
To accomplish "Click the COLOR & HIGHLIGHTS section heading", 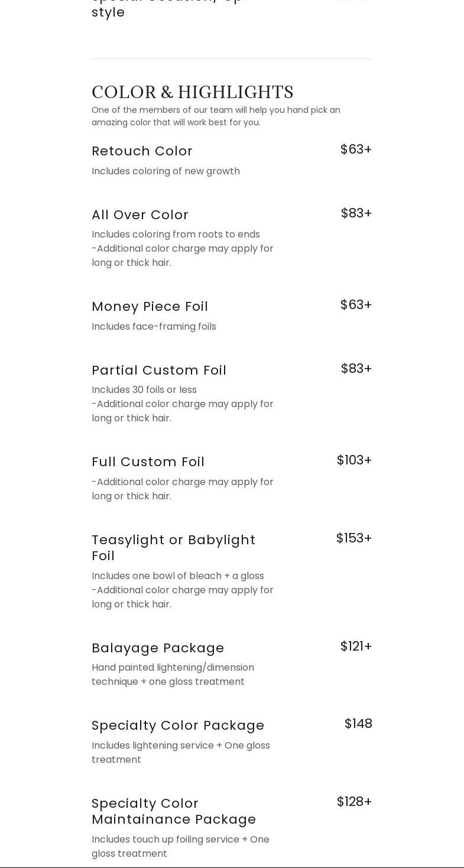I will pyautogui.click(x=192, y=92).
